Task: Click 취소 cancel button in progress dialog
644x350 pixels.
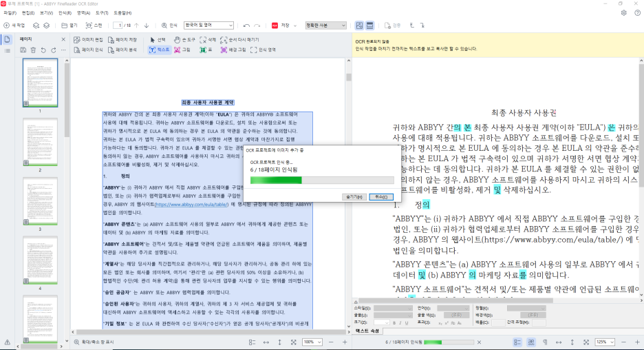Action: (x=381, y=197)
